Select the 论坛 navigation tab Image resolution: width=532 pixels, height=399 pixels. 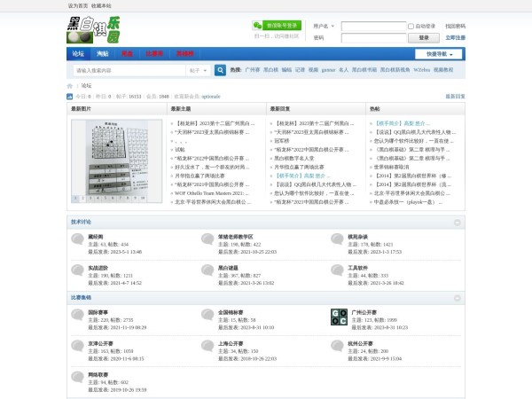tap(78, 54)
